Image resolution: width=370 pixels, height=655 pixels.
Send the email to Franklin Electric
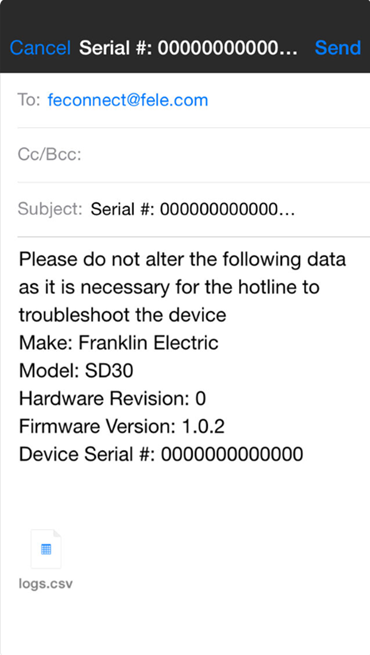[x=337, y=48]
